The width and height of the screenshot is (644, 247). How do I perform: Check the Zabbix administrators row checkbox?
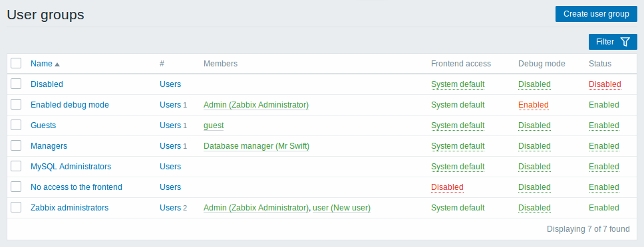click(16, 208)
